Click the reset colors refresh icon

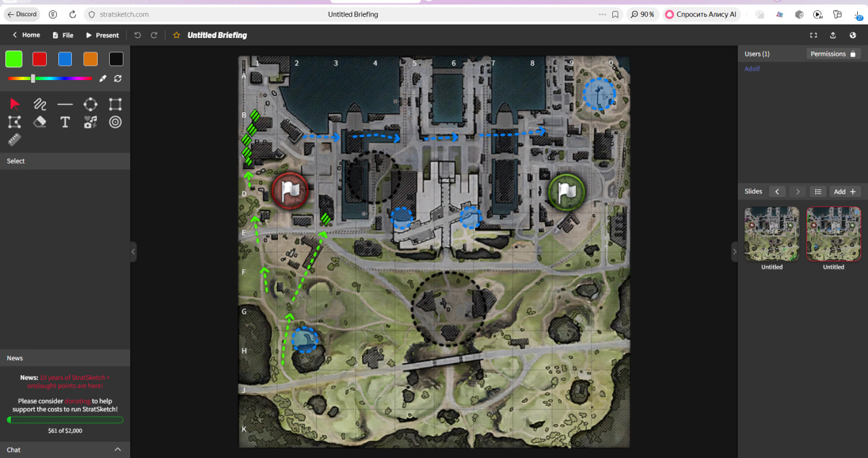click(118, 79)
